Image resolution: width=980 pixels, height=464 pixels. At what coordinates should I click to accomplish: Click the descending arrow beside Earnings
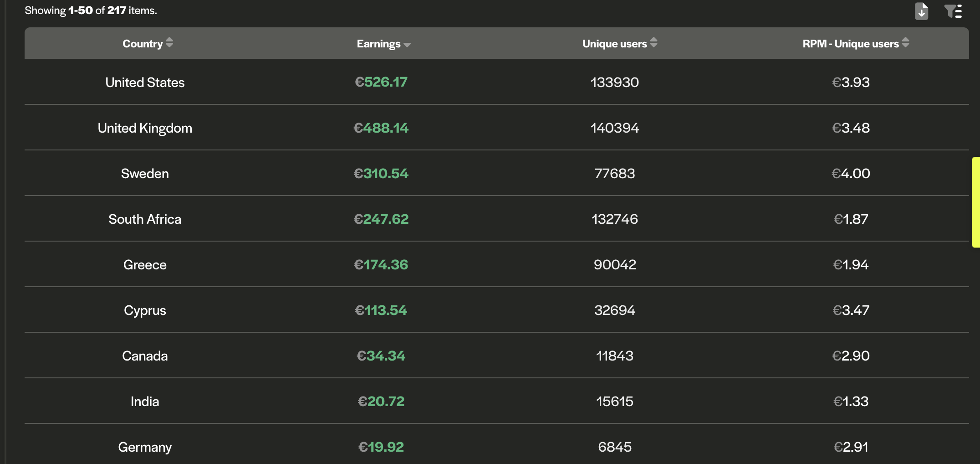(407, 45)
